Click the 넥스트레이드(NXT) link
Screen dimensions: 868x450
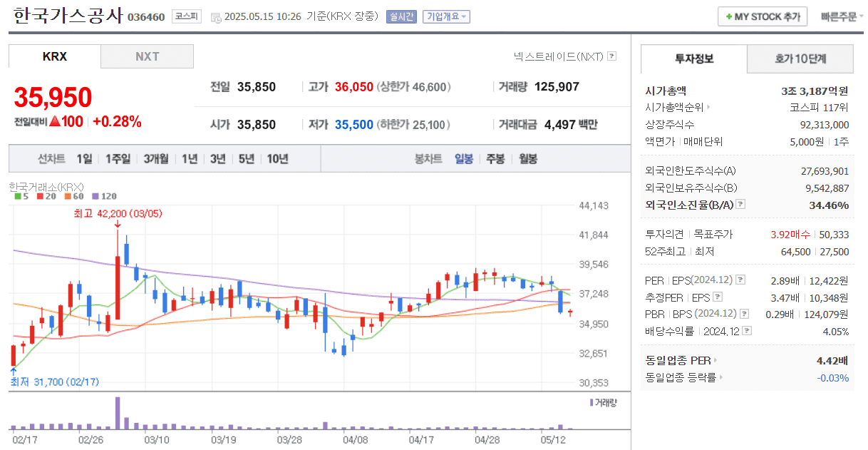(558, 56)
